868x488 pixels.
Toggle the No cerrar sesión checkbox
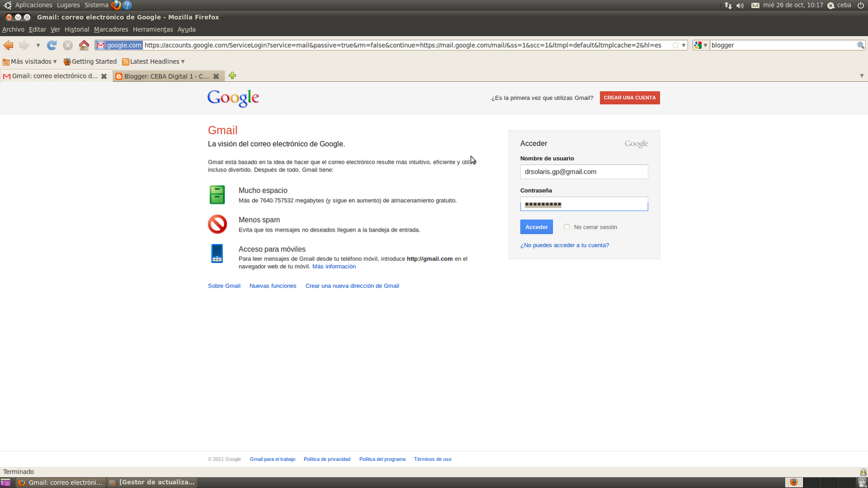tap(567, 227)
